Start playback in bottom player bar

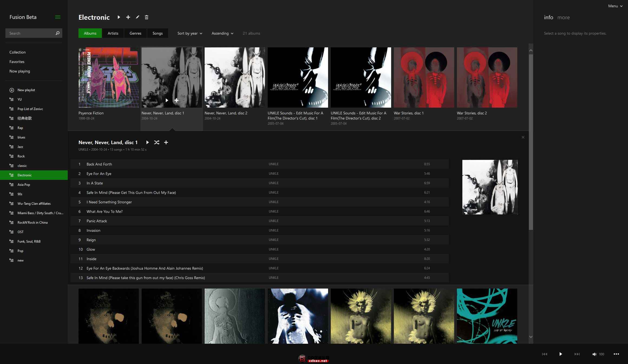tap(561, 354)
